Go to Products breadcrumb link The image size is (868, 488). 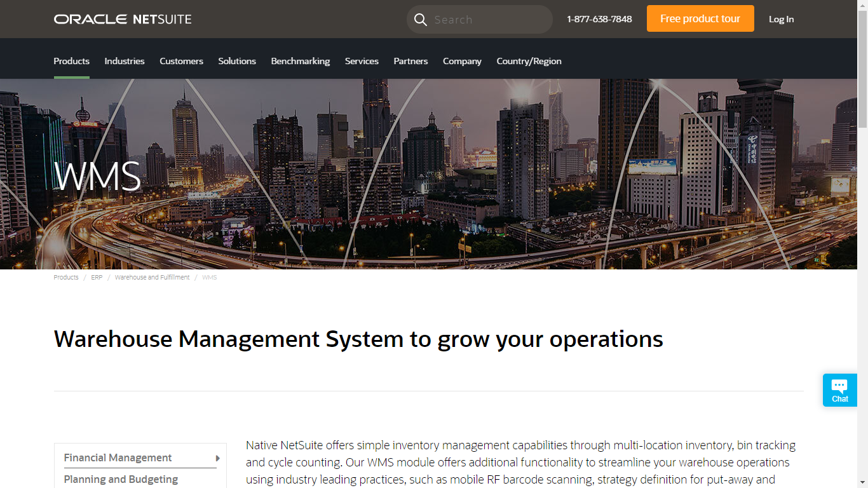tap(66, 278)
